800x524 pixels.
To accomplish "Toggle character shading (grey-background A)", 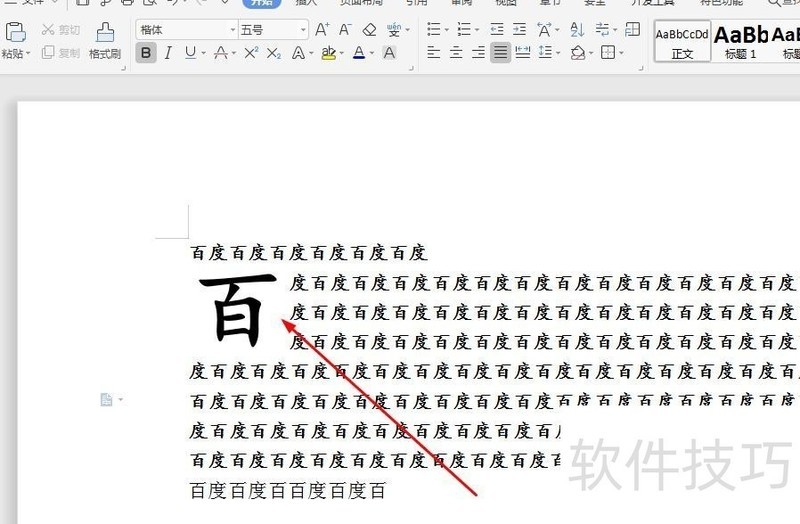I will (x=389, y=53).
